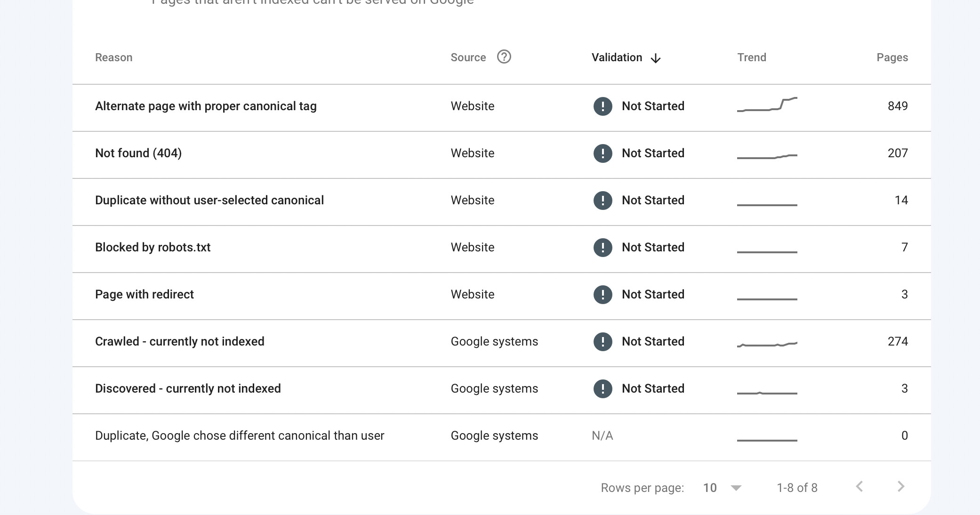Click the alert icon for Page with redirect

coord(602,295)
